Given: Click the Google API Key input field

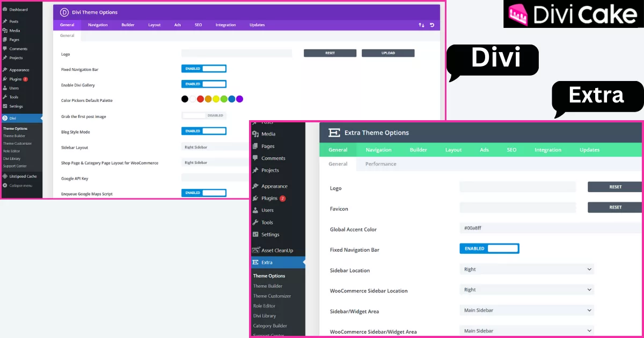Looking at the screenshot, I should [216, 178].
